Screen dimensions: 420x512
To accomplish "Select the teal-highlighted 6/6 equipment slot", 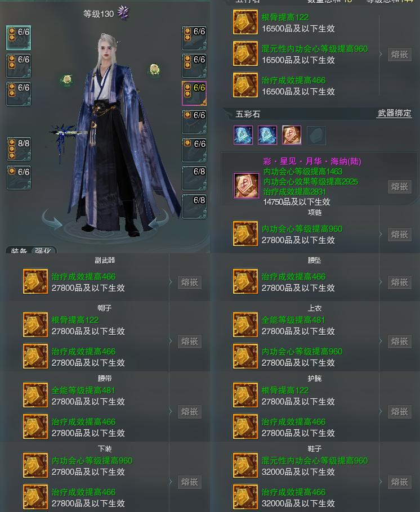I will point(19,38).
